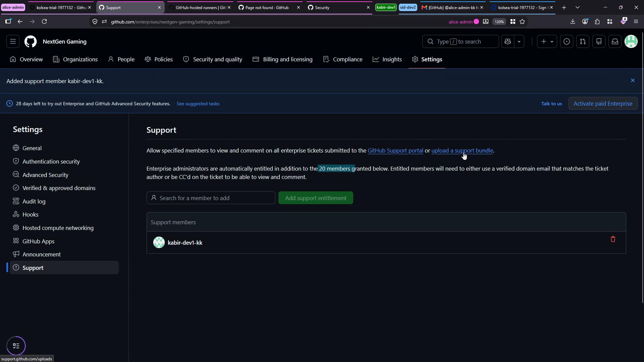Open the Organizations tab

[75, 59]
